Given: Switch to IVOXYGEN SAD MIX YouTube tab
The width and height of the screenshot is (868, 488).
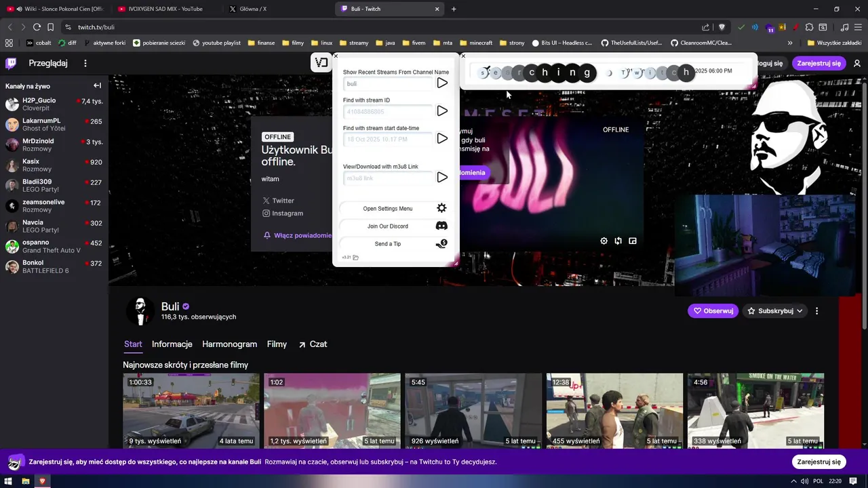Looking at the screenshot, I should (x=165, y=9).
